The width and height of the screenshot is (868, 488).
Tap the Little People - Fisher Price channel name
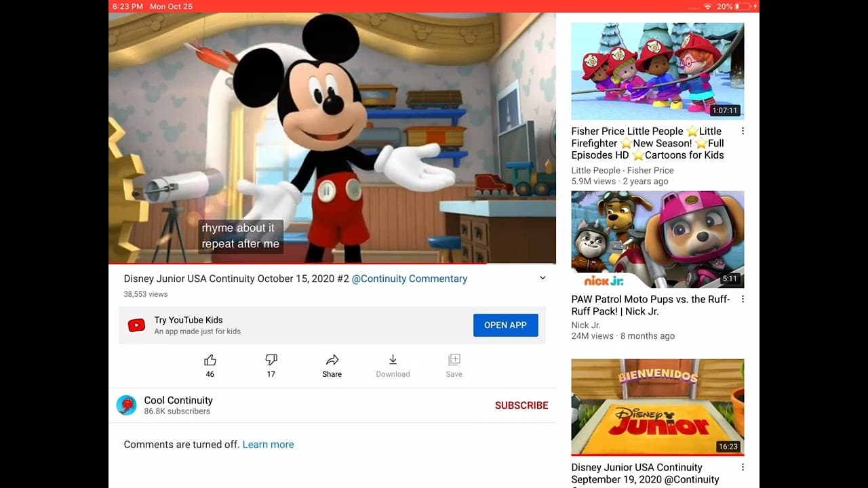(x=623, y=171)
